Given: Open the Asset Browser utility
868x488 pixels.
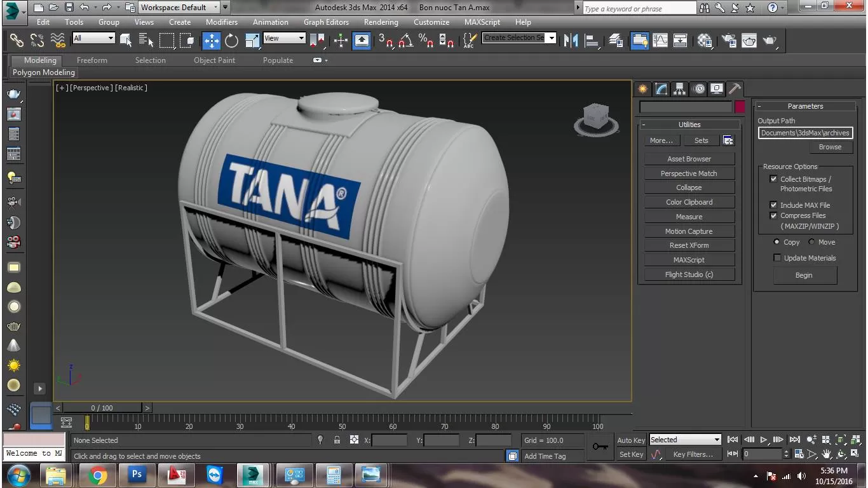Looking at the screenshot, I should point(689,159).
